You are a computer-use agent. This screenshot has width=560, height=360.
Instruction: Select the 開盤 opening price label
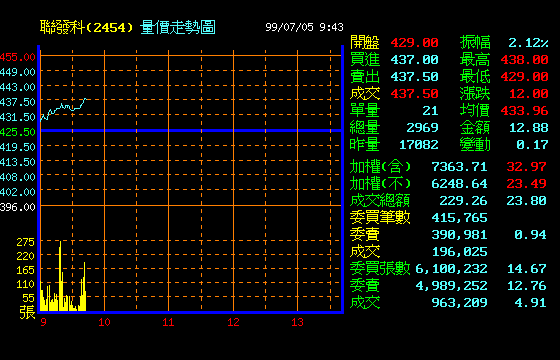coord(365,42)
